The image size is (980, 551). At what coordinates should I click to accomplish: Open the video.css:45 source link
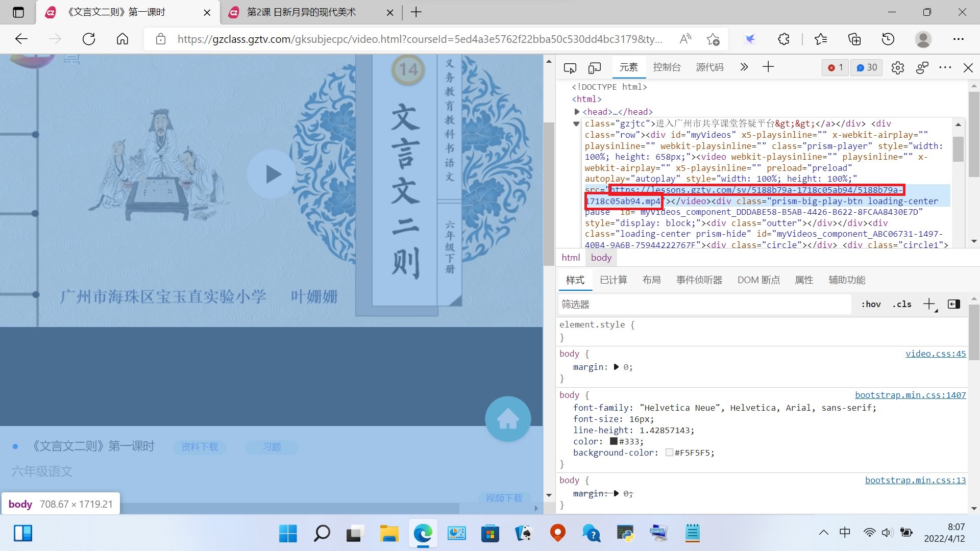(x=936, y=354)
